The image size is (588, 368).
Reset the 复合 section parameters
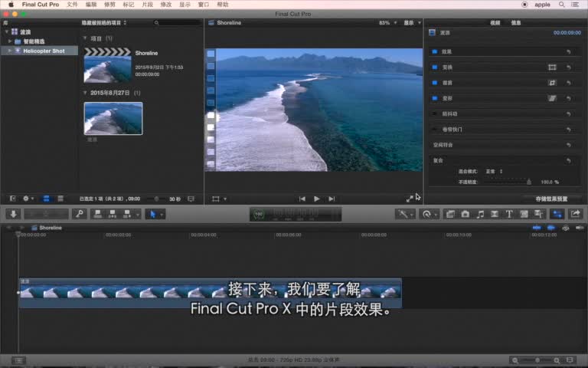click(569, 160)
